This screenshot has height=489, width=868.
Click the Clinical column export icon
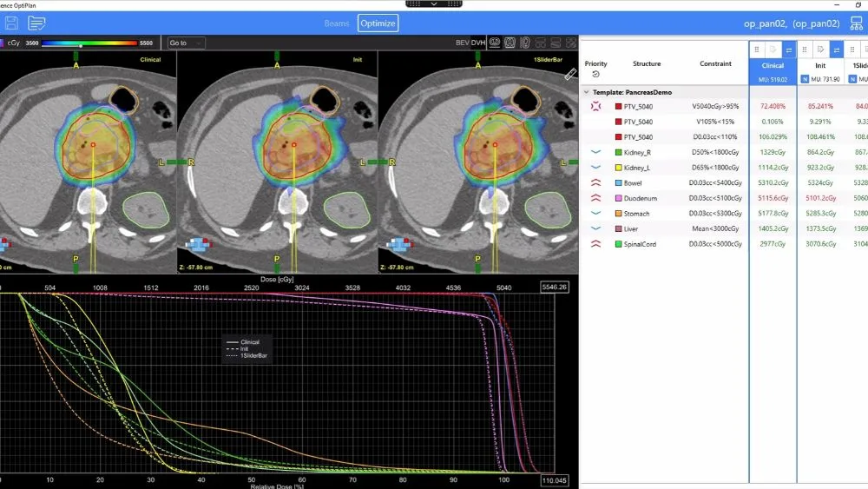pyautogui.click(x=773, y=50)
